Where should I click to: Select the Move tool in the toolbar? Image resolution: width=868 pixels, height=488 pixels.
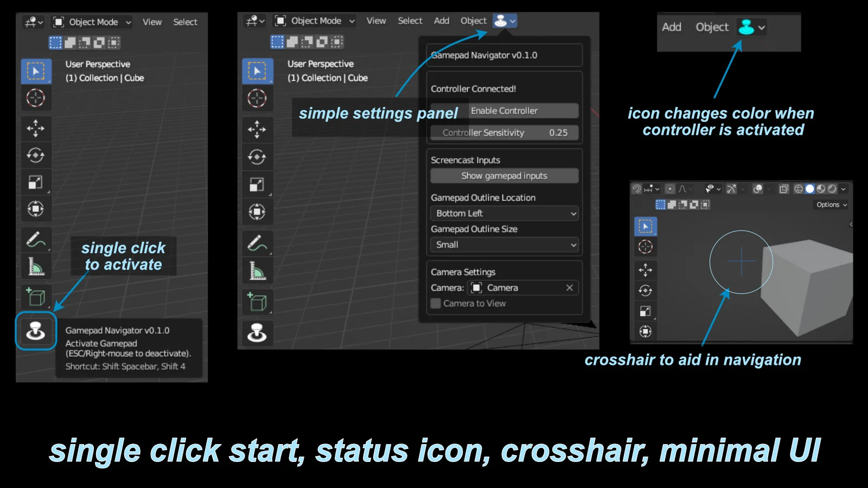36,129
